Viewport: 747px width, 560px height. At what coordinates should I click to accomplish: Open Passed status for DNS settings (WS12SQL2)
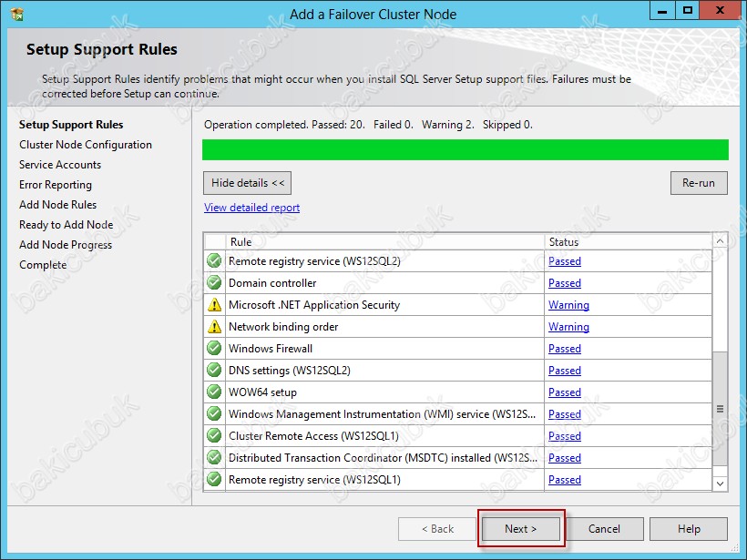tap(565, 371)
